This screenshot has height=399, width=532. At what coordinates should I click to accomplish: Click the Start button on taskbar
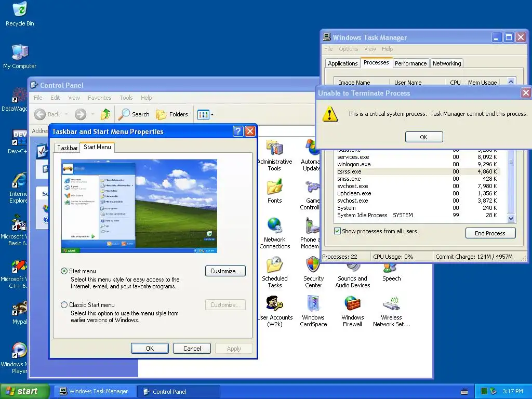pos(24,392)
